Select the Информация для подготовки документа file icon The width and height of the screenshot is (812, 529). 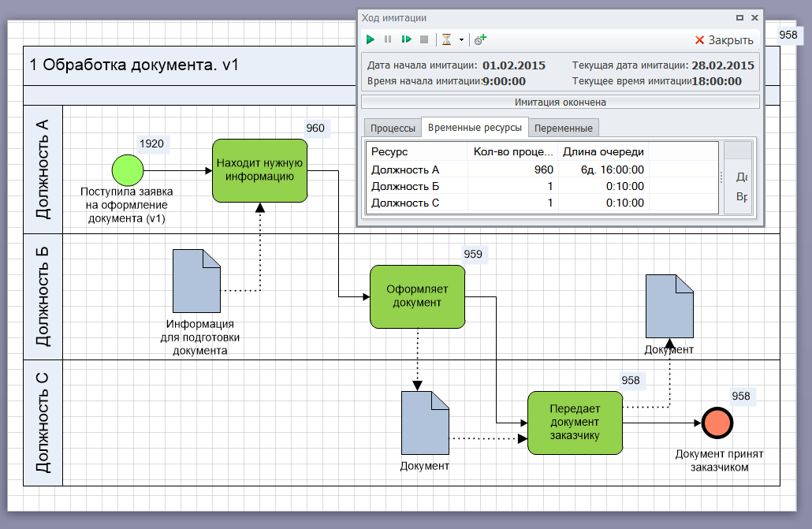(x=197, y=281)
